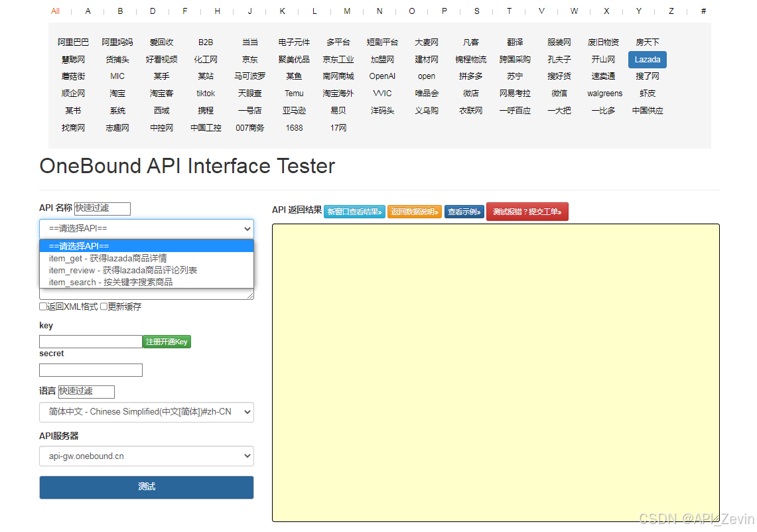
Task: Focus the key input field
Action: click(91, 342)
